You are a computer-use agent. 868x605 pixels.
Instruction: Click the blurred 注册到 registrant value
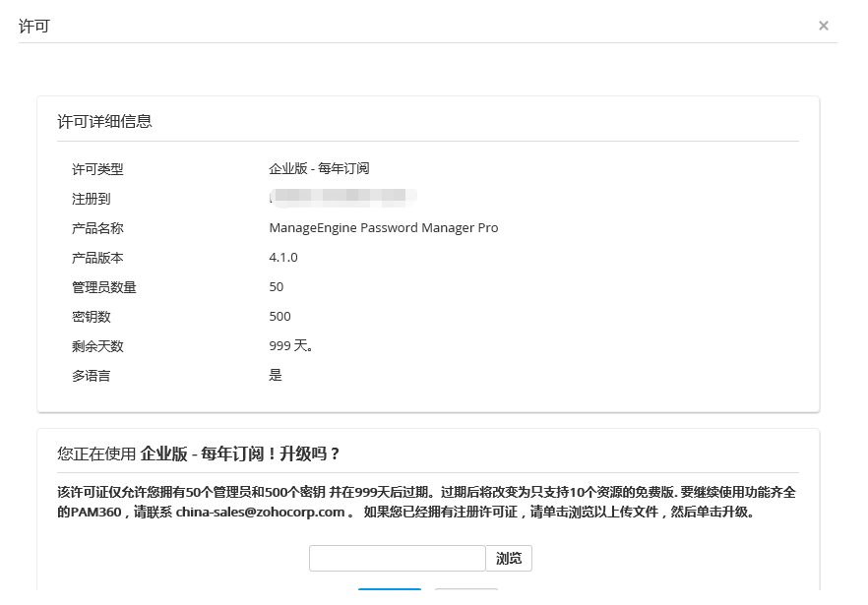(343, 198)
